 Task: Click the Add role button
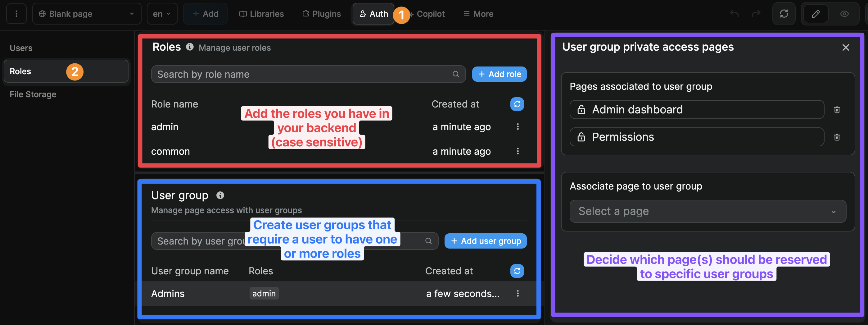pos(499,74)
